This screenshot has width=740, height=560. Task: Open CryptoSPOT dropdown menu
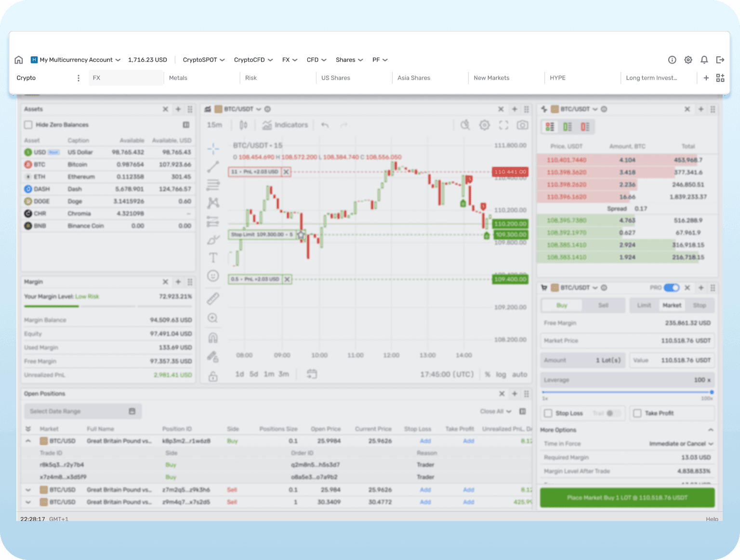coord(204,60)
